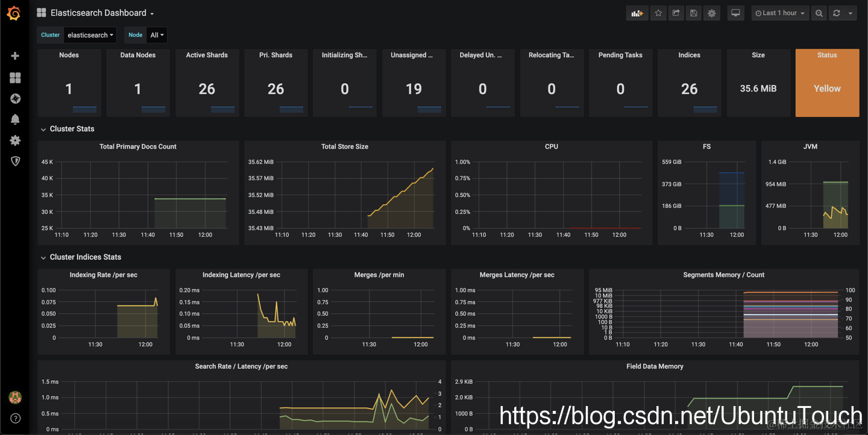Click the Field Data Memory panel title
The width and height of the screenshot is (868, 435).
coord(655,366)
